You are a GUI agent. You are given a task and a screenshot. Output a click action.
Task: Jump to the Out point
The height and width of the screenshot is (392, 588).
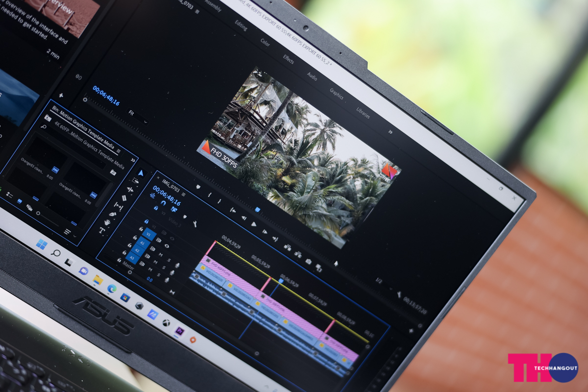pos(275,239)
